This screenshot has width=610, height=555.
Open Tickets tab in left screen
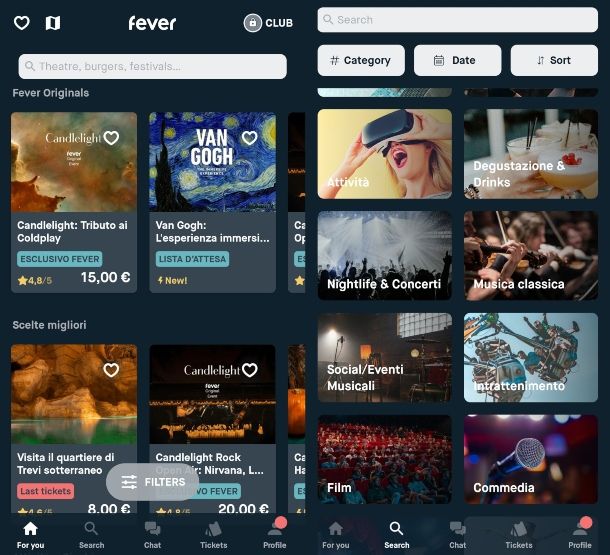[214, 535]
